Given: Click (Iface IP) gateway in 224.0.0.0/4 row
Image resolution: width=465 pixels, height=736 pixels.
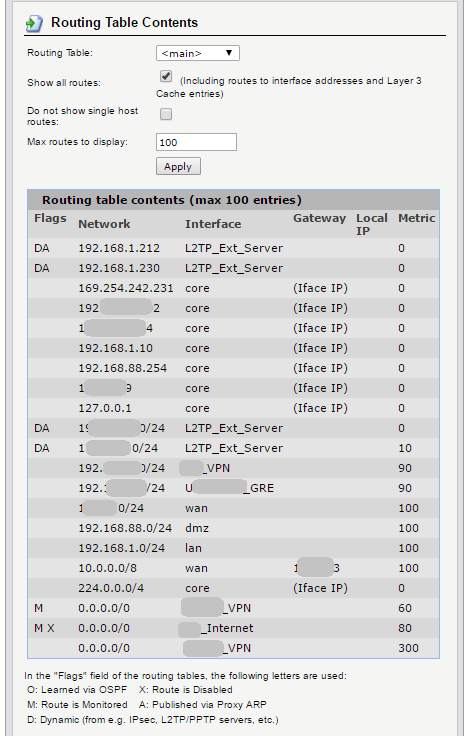Looking at the screenshot, I should (320, 589).
